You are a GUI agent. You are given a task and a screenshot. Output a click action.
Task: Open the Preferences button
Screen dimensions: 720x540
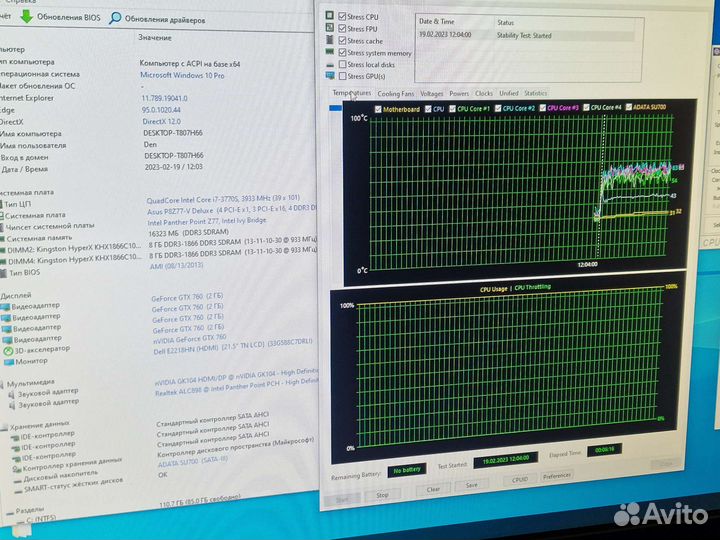point(557,476)
